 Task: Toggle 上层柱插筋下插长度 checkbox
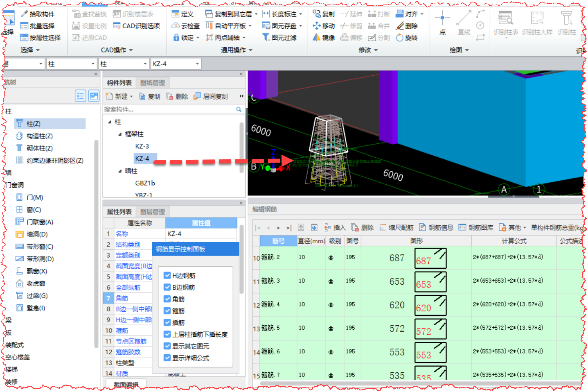pyautogui.click(x=167, y=335)
